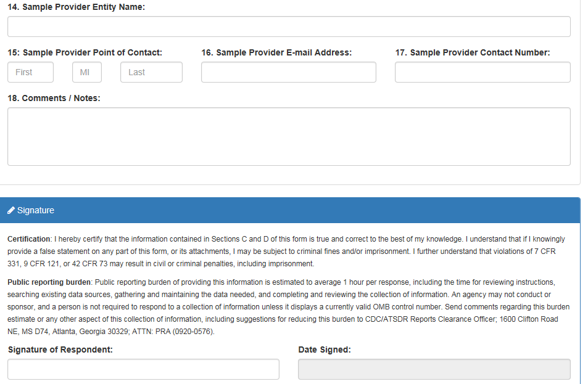Click the pencil icon beside Signature heading
This screenshot has width=588, height=384.
tap(11, 211)
